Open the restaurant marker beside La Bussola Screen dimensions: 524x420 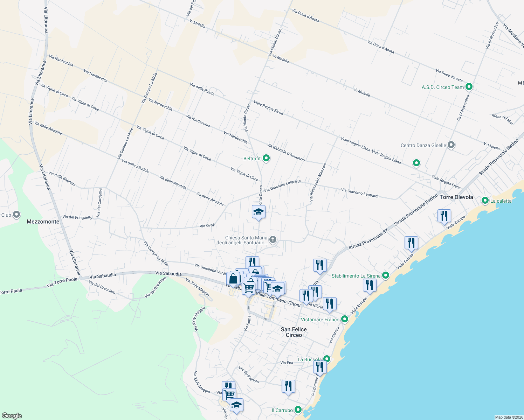[320, 367]
